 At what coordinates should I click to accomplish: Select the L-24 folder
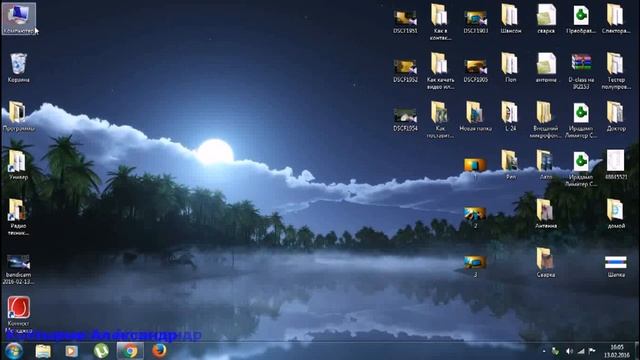click(x=510, y=116)
